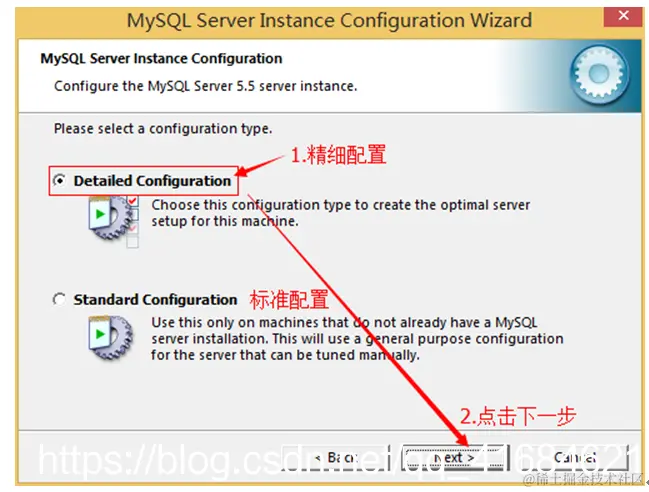Click the Standard Configuration gear icon
This screenshot has width=649, height=492.
111,337
